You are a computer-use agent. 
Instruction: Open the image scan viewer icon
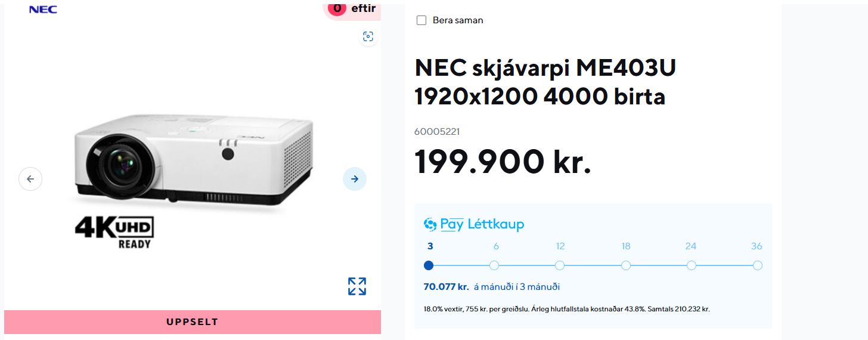368,37
